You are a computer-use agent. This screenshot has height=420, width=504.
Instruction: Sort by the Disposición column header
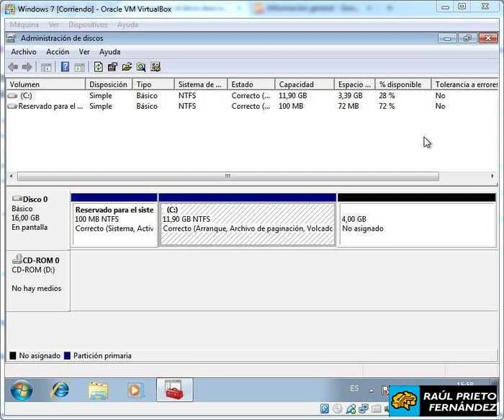point(109,84)
